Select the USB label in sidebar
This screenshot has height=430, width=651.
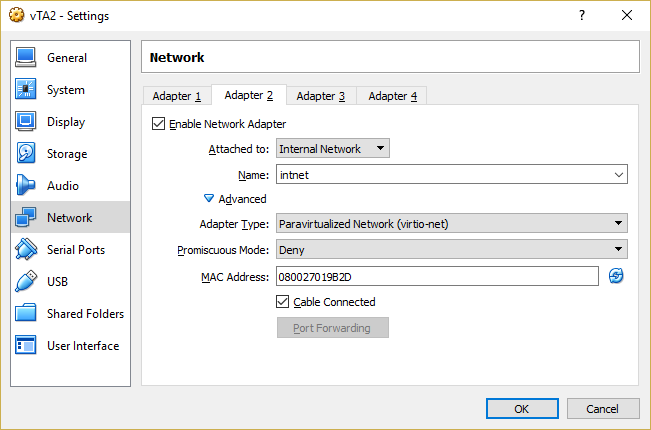(57, 281)
